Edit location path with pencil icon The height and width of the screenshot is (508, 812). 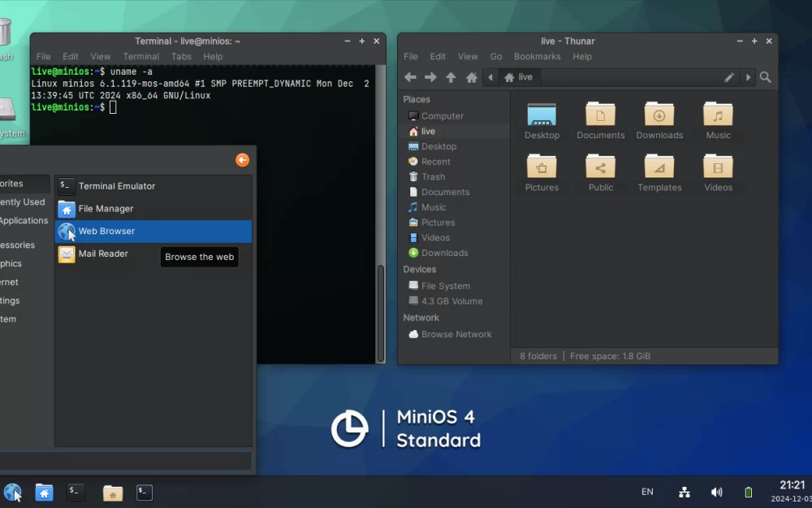tap(729, 77)
